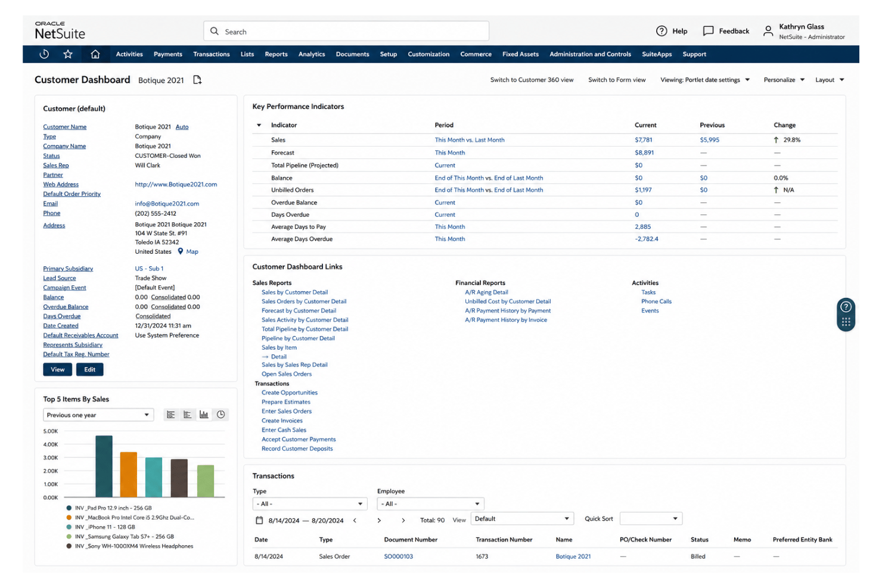Open the Events activities link
The height and width of the screenshot is (588, 882).
pyautogui.click(x=650, y=311)
